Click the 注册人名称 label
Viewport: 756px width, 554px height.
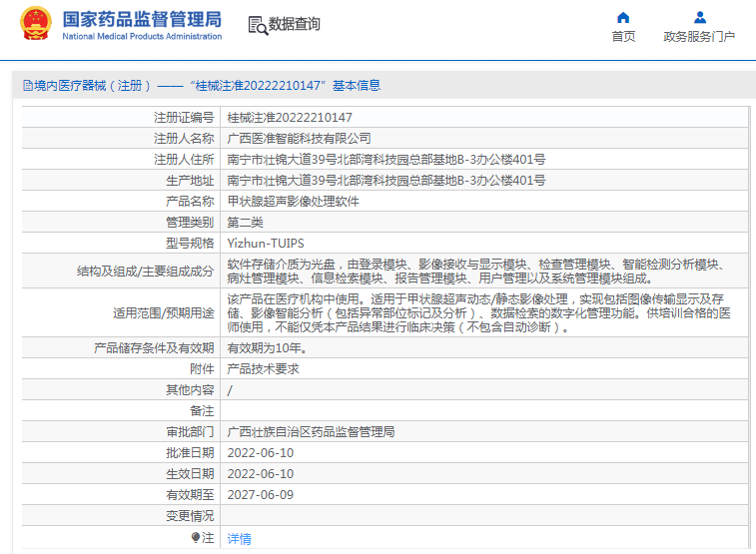[184, 139]
